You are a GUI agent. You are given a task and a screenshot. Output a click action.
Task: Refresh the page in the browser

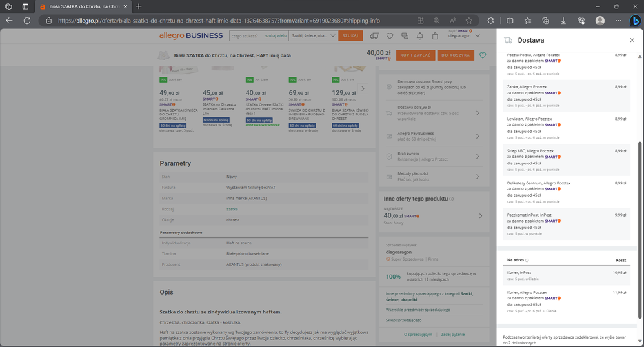[27, 21]
